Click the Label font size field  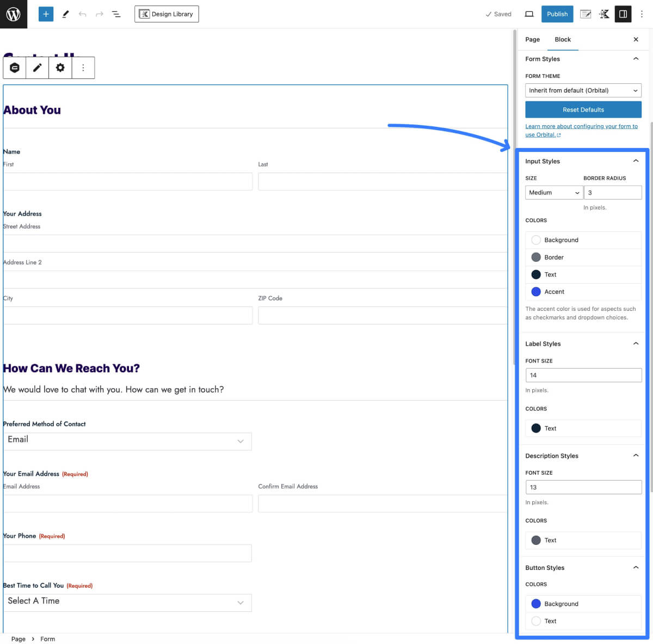pos(583,375)
